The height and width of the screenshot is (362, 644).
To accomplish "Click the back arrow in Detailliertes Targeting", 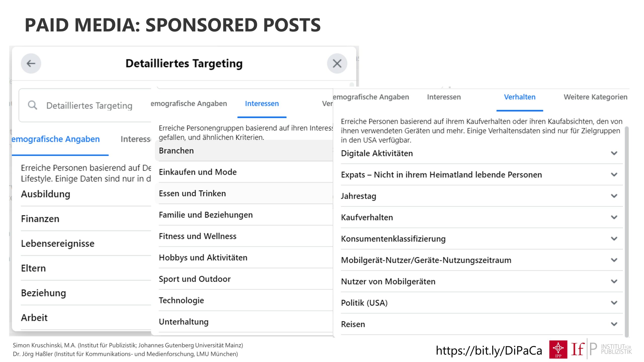I will click(x=31, y=63).
